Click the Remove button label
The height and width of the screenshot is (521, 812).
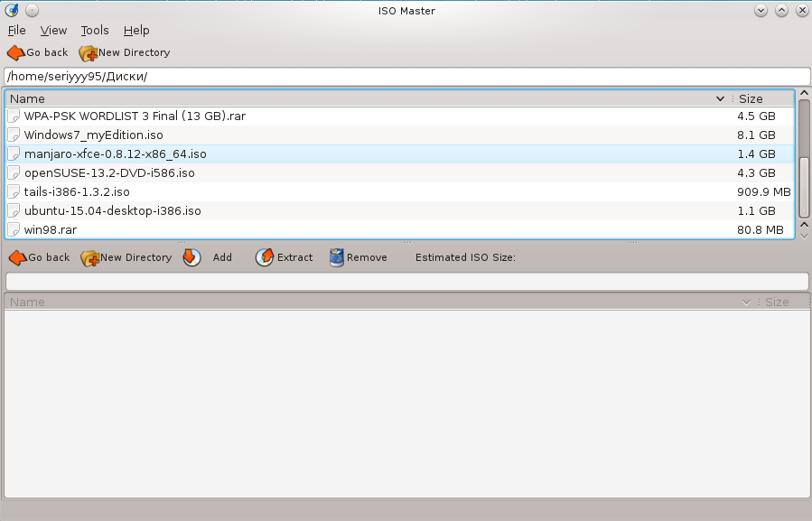pyautogui.click(x=367, y=257)
